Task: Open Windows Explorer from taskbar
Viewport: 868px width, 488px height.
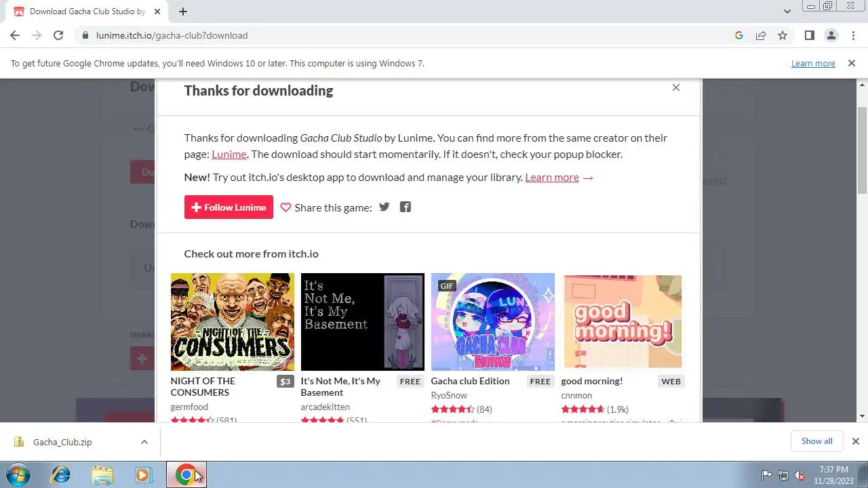Action: coord(102,475)
